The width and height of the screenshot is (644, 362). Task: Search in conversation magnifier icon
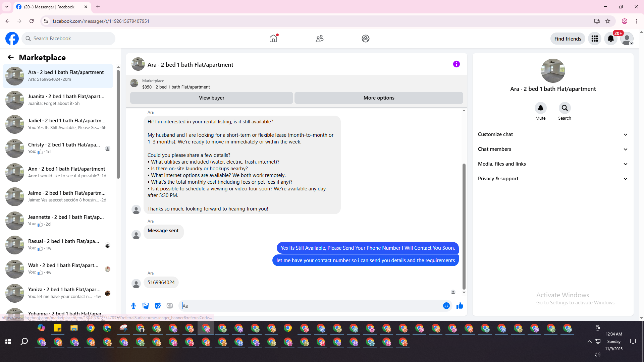click(x=565, y=108)
